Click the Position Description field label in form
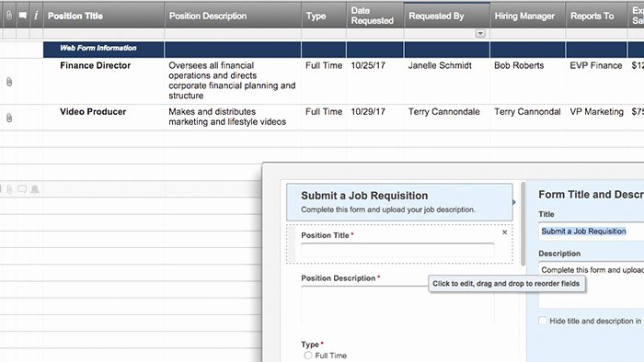 (338, 278)
